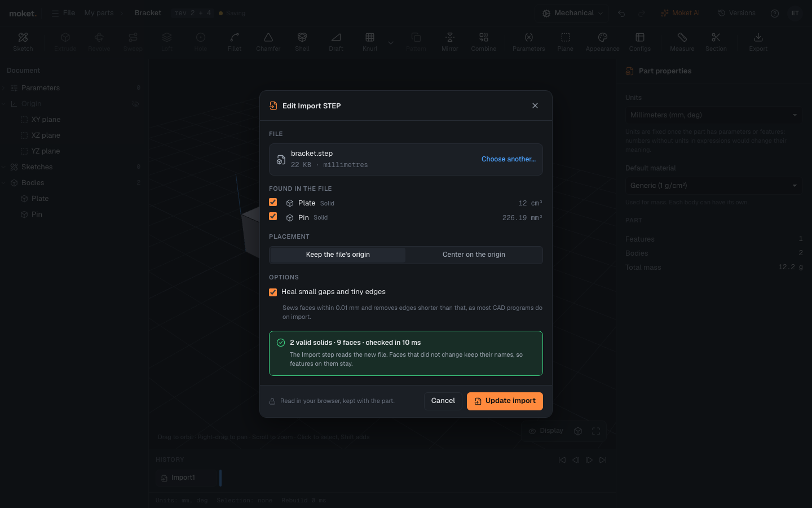Select Keep the file's origin placement
812x508 pixels.
338,255
